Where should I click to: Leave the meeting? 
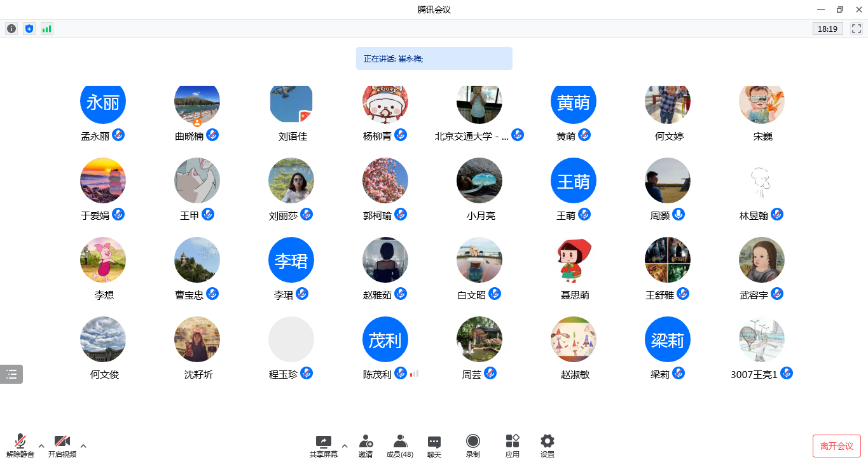click(x=836, y=446)
